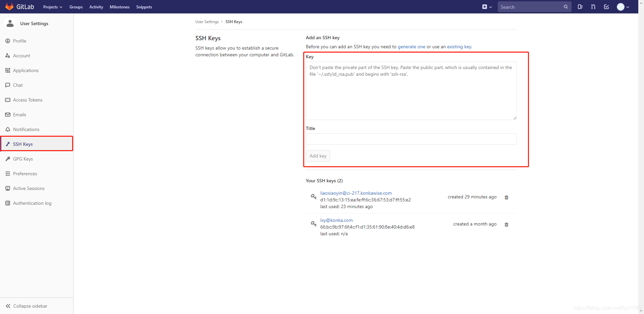This screenshot has height=314, width=644.
Task: Click 'created 29 minutes ago' text
Action: pyautogui.click(x=472, y=197)
